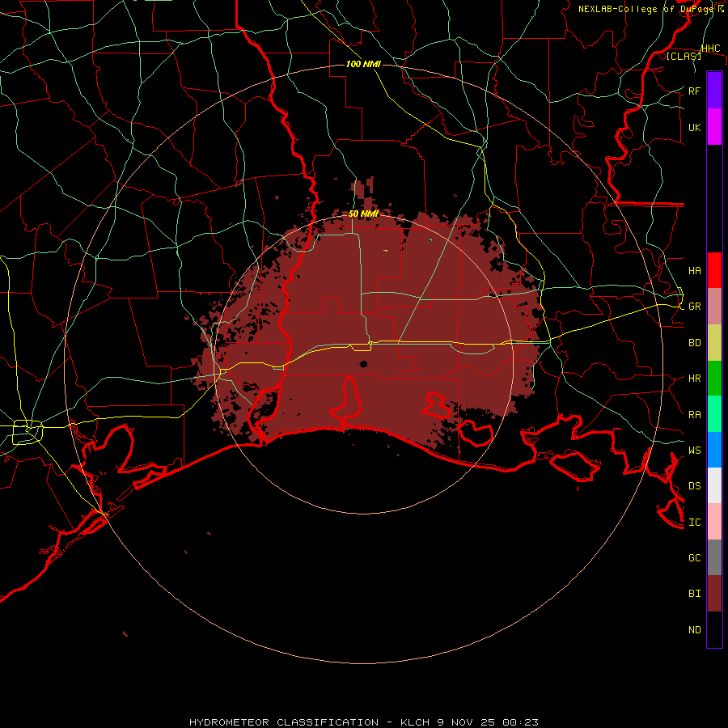Click the WS blue legend color block

714,450
